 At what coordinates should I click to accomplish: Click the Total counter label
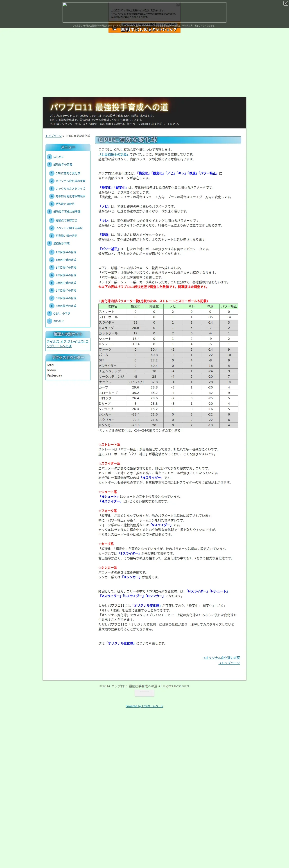50,365
